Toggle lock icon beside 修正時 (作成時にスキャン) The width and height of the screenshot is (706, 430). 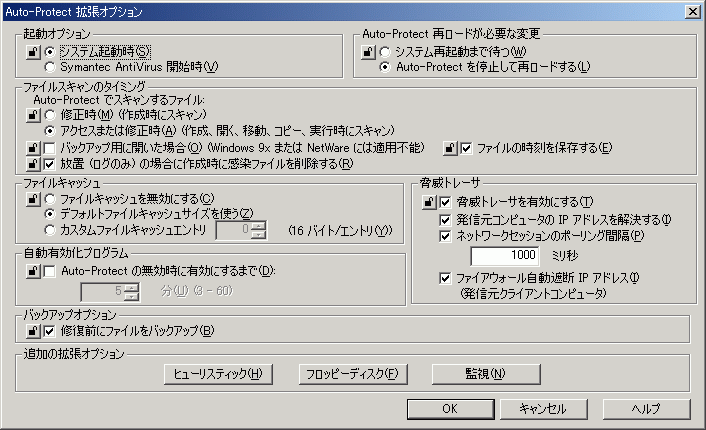point(33,115)
